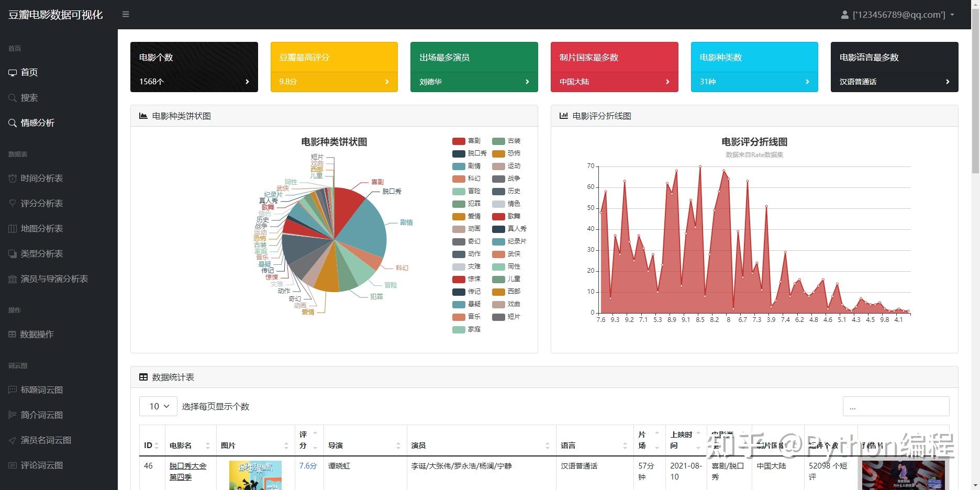This screenshot has width=980, height=490.
Task: Click the 脱口秀大会第四季 movie link
Action: [188, 471]
